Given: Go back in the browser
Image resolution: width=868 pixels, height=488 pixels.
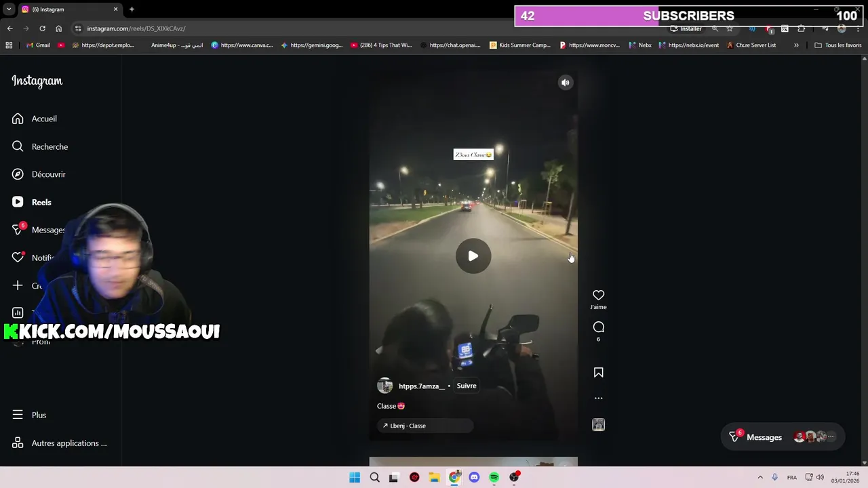Looking at the screenshot, I should coord(9,28).
